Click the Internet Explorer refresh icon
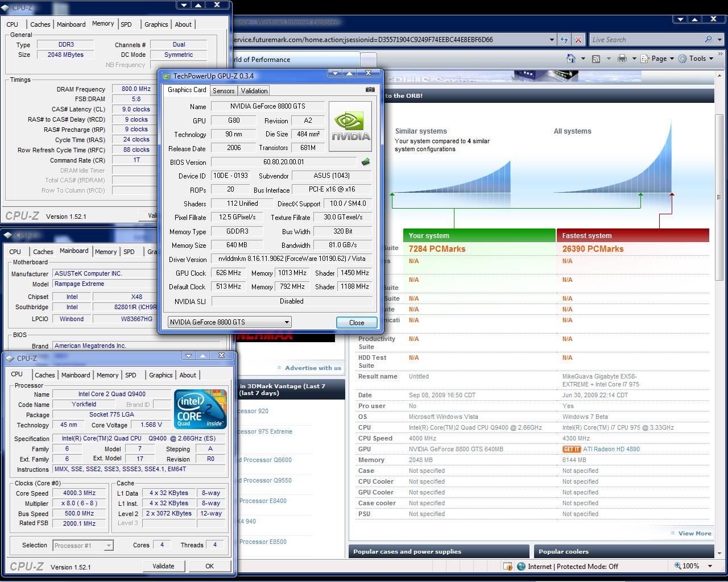This screenshot has width=728, height=582. pos(564,39)
